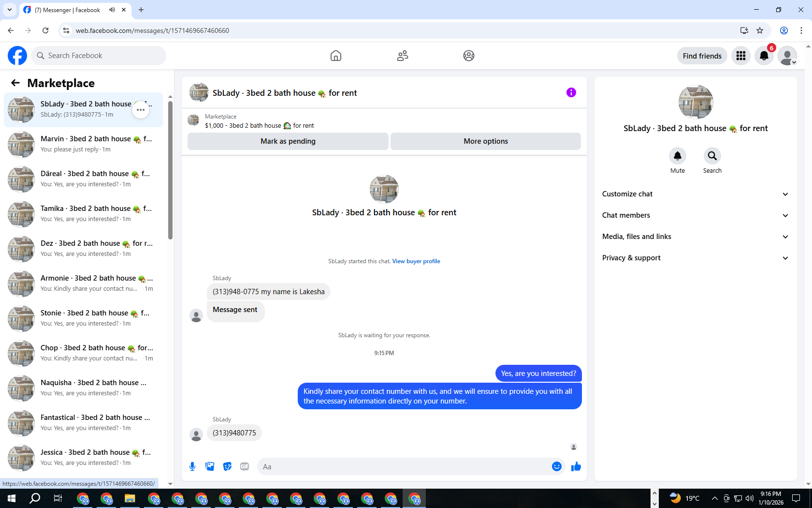The image size is (812, 508).
Task: Reload the page with the refresh icon
Action: 45,30
